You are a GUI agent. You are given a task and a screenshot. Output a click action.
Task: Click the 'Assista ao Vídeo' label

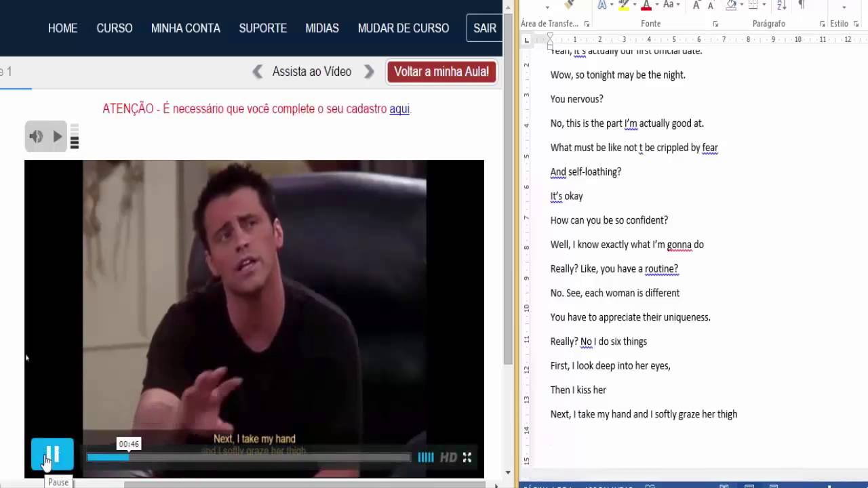312,72
